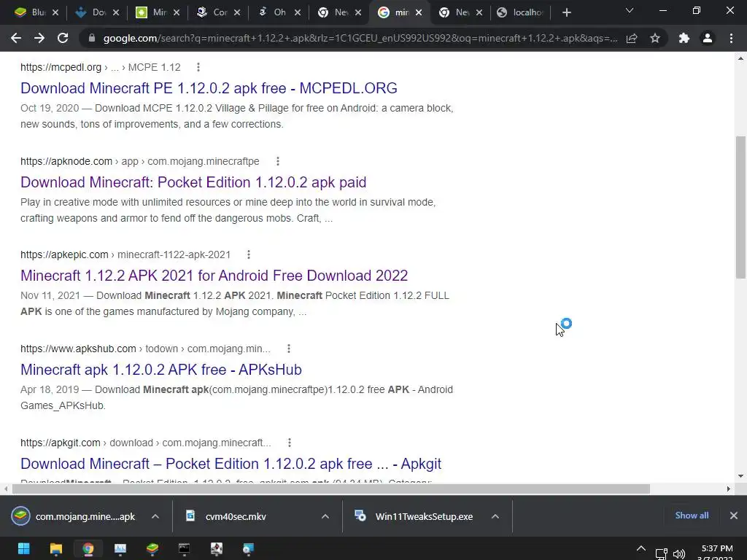Screen dimensions: 747x560
Task: Click the https://mcpedl.org URL text
Action: coord(61,67)
